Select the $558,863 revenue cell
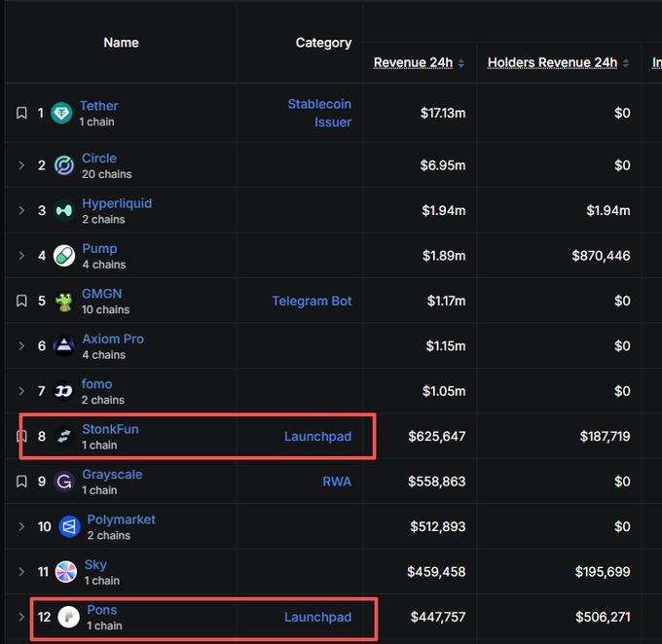The height and width of the screenshot is (644, 662). coord(436,482)
